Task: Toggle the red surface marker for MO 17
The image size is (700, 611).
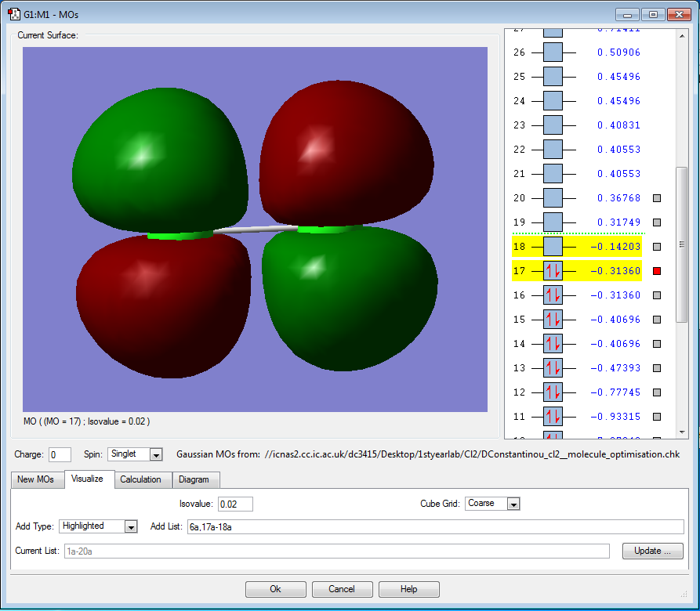Action: coord(657,271)
